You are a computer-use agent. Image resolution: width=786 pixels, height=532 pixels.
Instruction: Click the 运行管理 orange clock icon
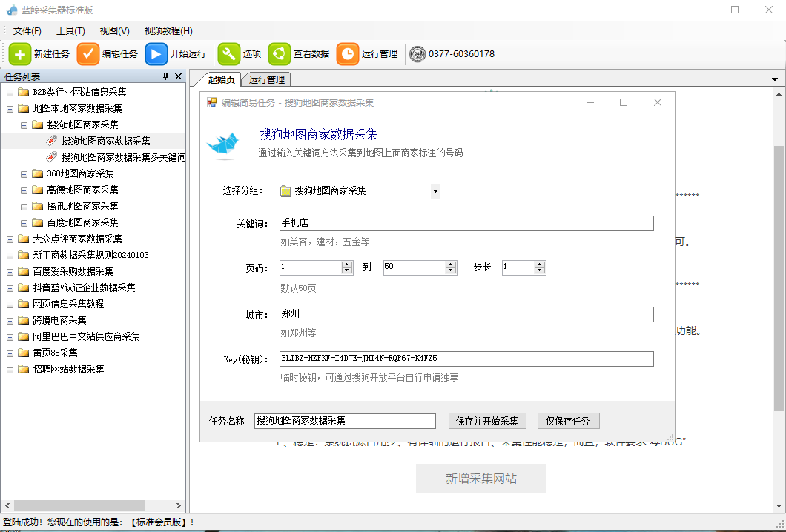(x=348, y=54)
